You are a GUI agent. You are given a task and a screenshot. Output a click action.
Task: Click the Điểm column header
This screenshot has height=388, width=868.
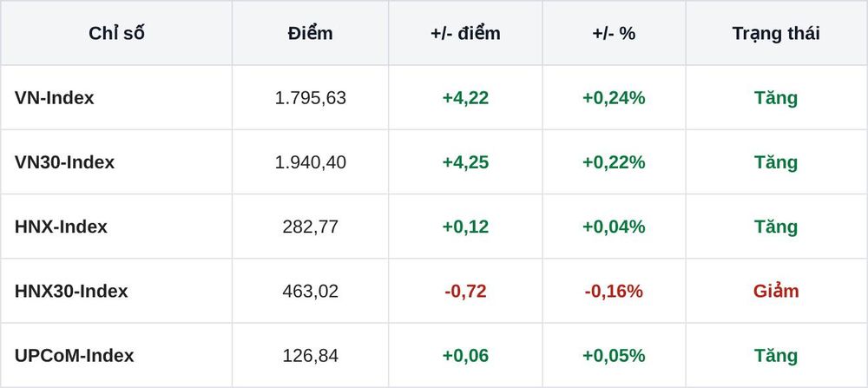(x=310, y=33)
